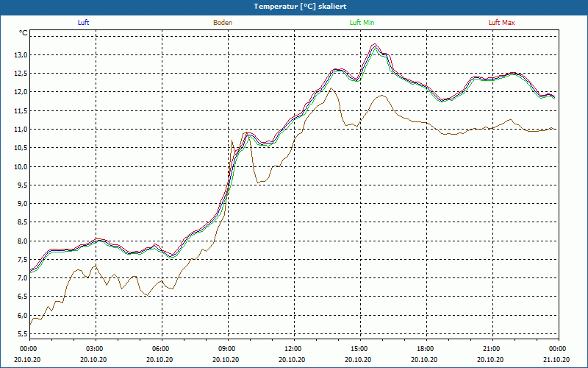
Task: Click the 03:00 time label on x-axis
Action: pyautogui.click(x=94, y=349)
